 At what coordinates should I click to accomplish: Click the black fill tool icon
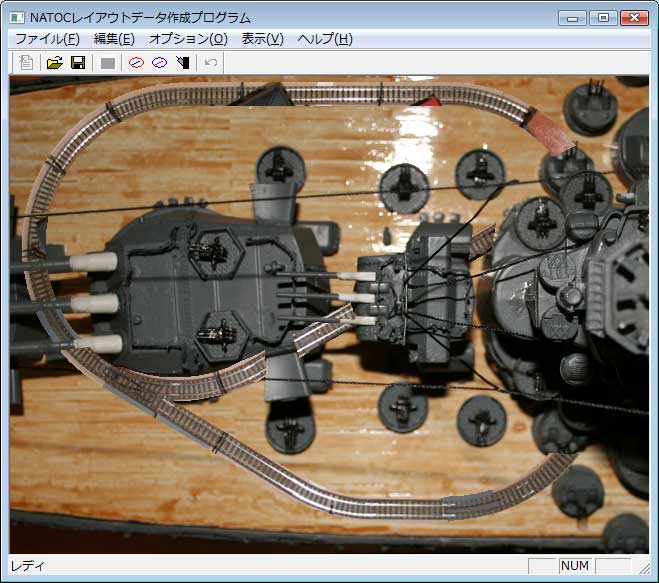(183, 63)
